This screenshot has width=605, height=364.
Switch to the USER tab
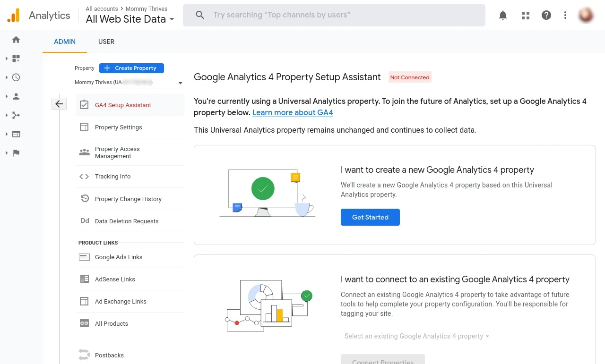point(106,42)
